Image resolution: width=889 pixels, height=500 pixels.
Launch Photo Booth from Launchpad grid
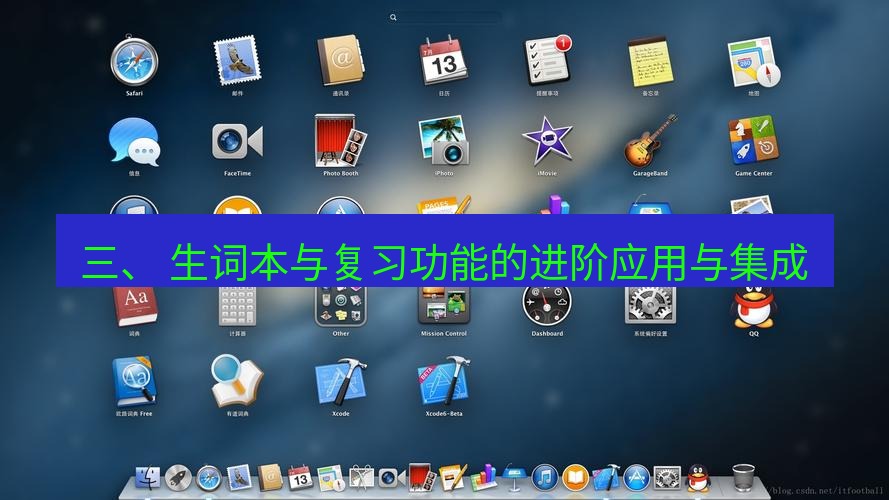pyautogui.click(x=340, y=141)
